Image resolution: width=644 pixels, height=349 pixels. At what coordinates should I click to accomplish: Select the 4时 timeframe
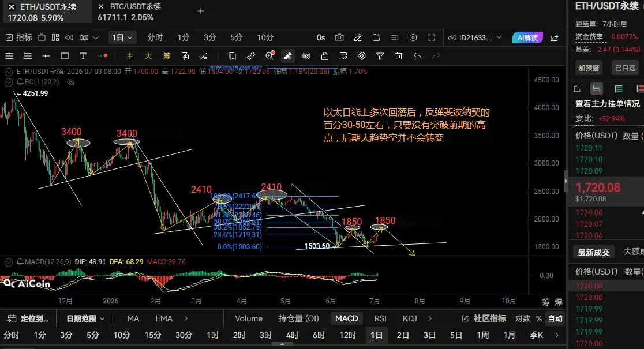(x=293, y=336)
